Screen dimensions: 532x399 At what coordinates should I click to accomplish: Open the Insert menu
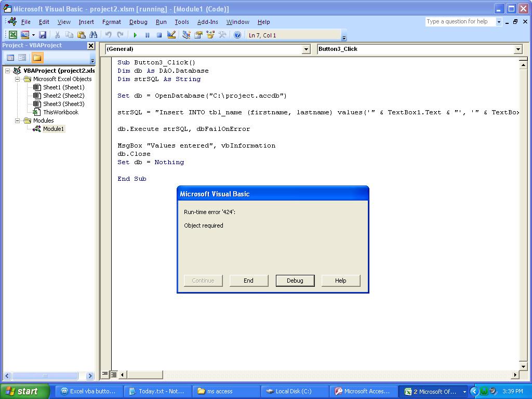point(86,22)
